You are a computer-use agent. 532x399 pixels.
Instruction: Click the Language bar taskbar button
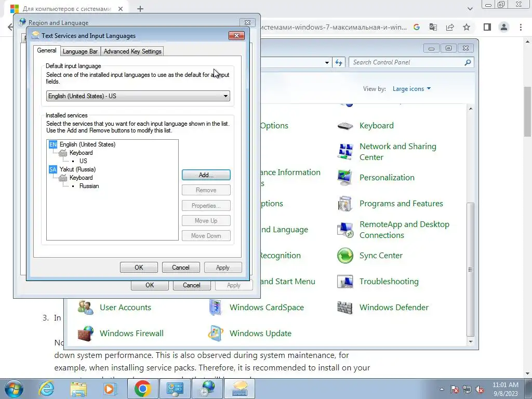tap(240, 389)
